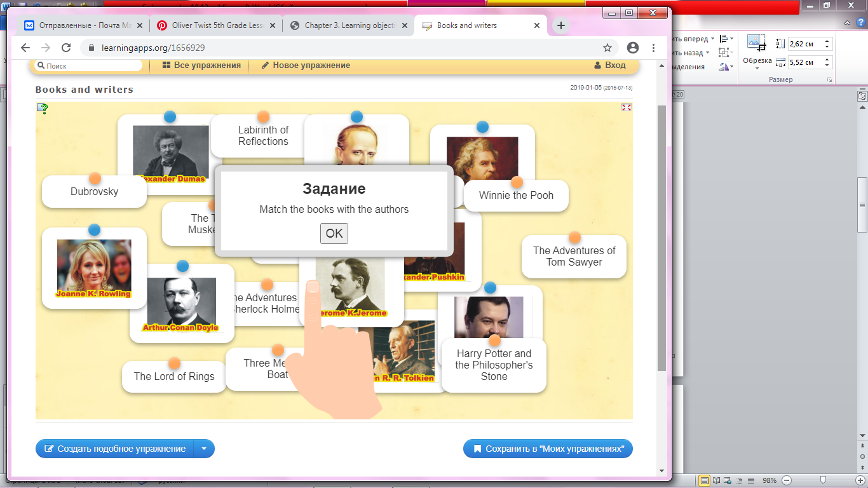Click OK in the Задание dialog

coord(334,233)
